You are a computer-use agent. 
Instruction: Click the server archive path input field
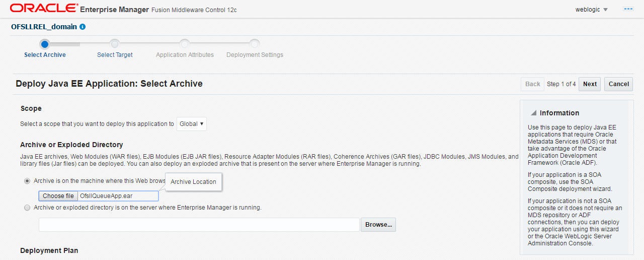tap(199, 225)
